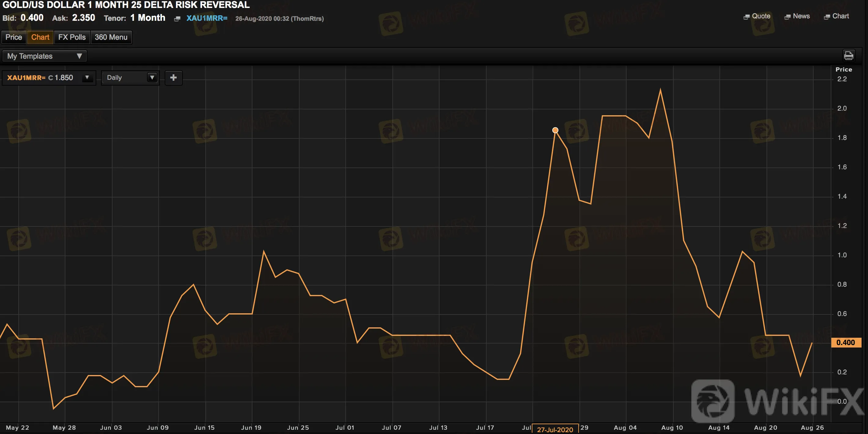868x434 pixels.
Task: Open the FX Polls tab
Action: pyautogui.click(x=72, y=37)
